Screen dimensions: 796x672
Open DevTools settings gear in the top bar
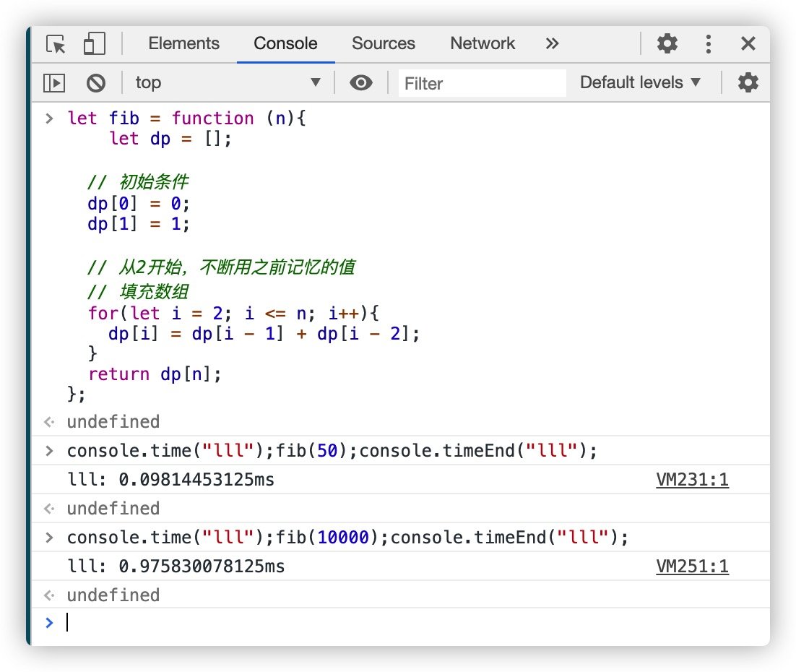tap(667, 43)
